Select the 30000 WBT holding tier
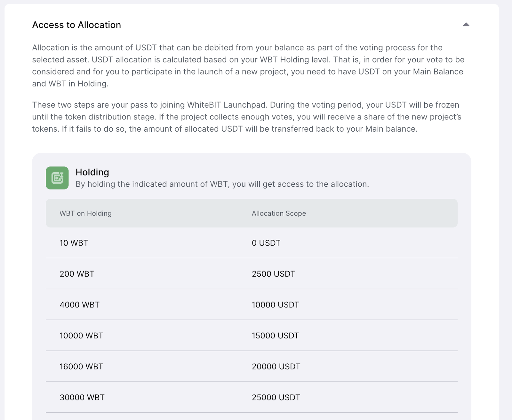Image resolution: width=512 pixels, height=420 pixels. [x=82, y=398]
